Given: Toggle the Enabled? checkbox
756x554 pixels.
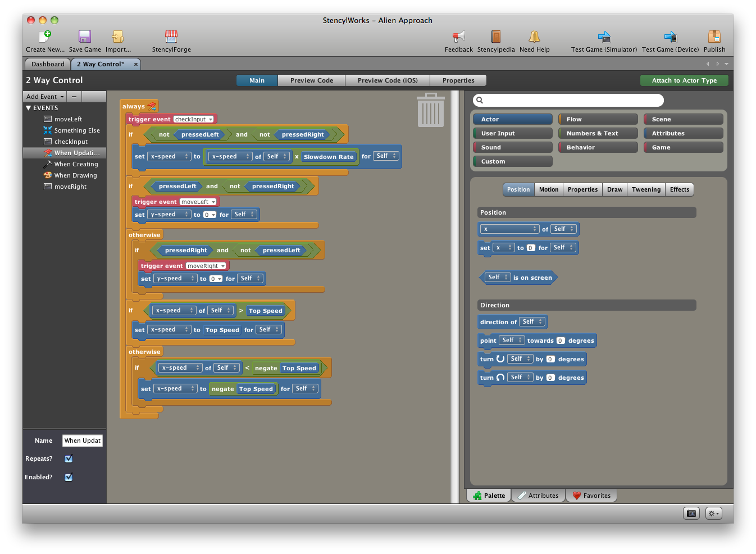Looking at the screenshot, I should 69,477.
